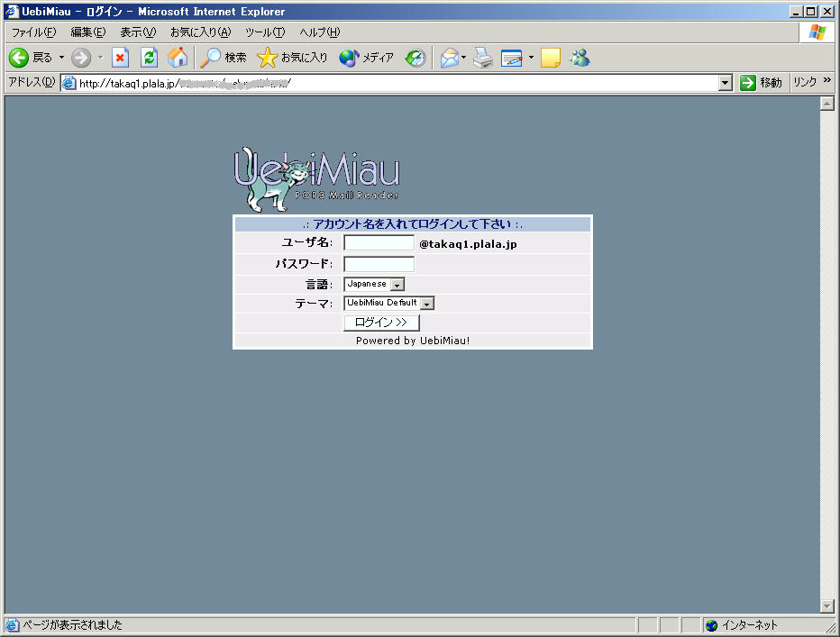Click the パスワード input field
This screenshot has height=637, width=840.
(379, 264)
